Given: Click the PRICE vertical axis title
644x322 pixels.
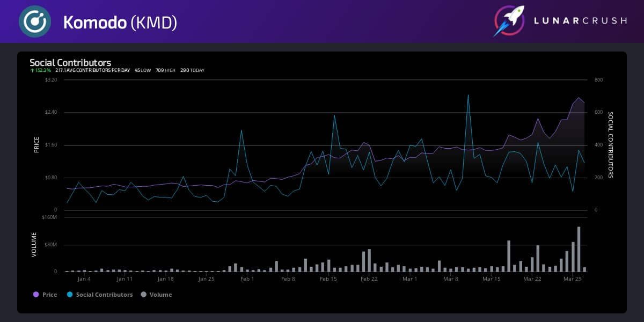Looking at the screenshot, I should click(x=36, y=145).
